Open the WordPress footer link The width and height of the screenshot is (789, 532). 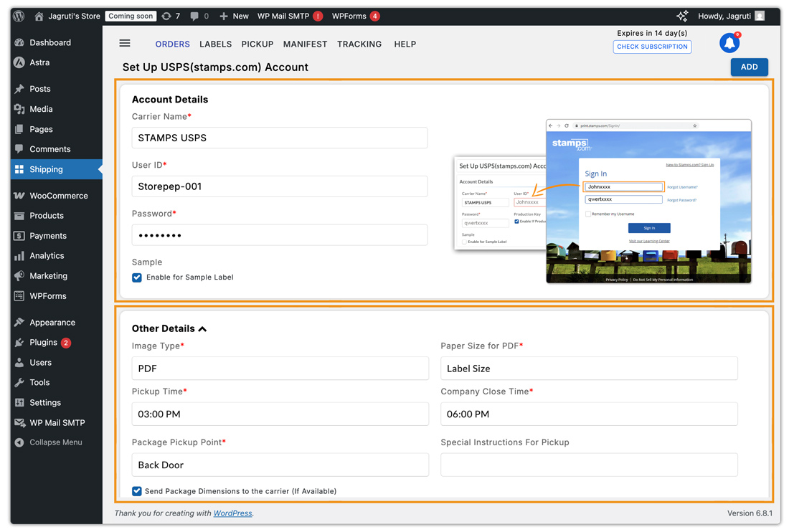pos(232,513)
